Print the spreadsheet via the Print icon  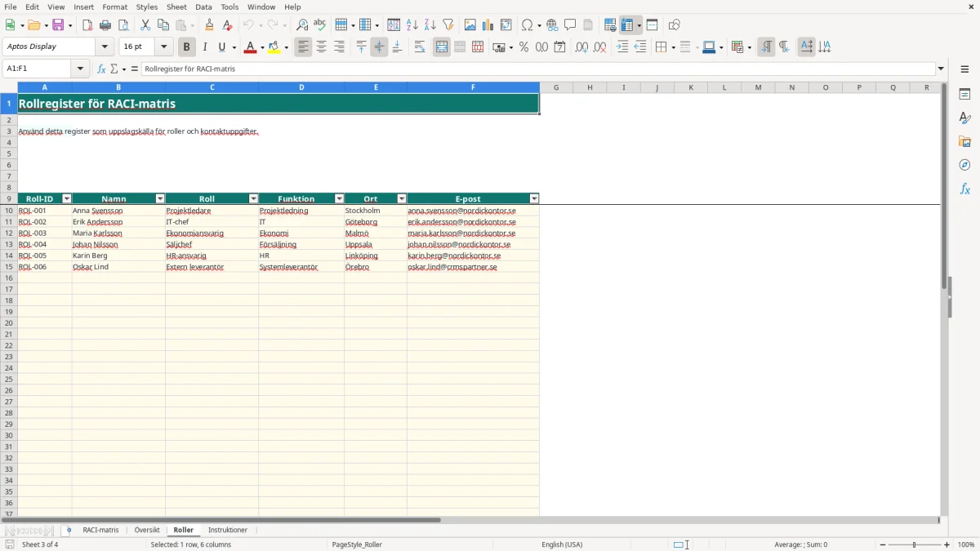pos(105,25)
